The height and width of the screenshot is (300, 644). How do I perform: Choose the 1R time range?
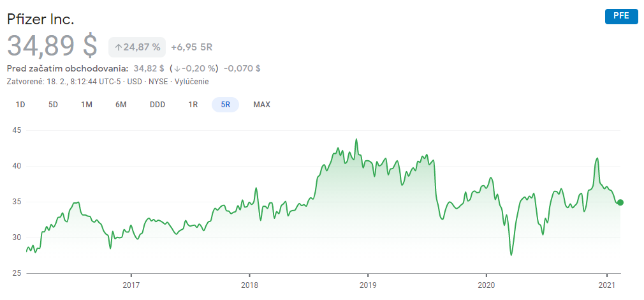tap(193, 105)
